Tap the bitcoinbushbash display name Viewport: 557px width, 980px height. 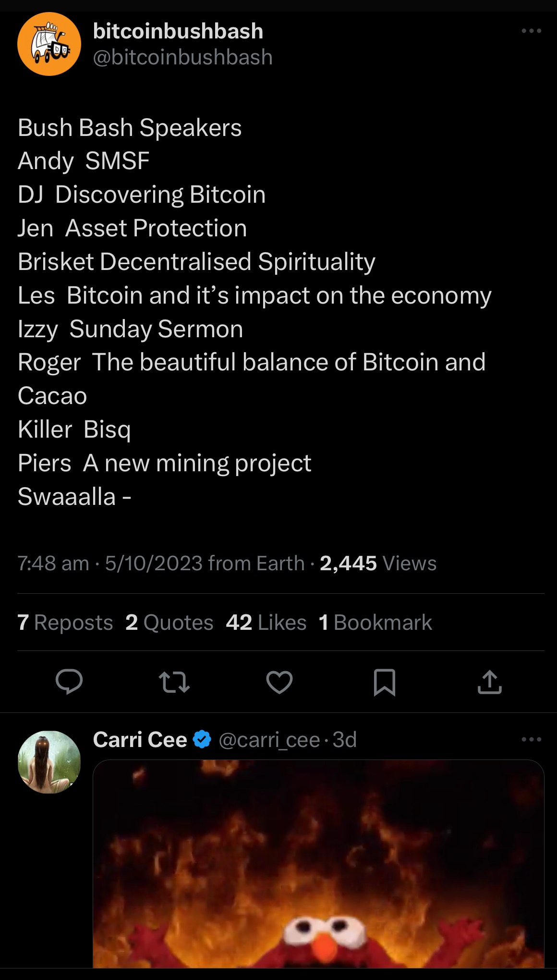pyautogui.click(x=178, y=31)
